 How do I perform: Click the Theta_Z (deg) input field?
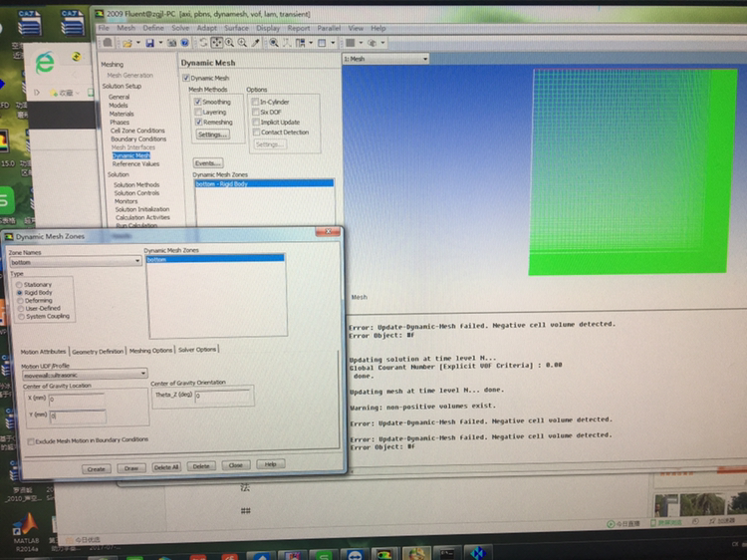pyautogui.click(x=223, y=396)
